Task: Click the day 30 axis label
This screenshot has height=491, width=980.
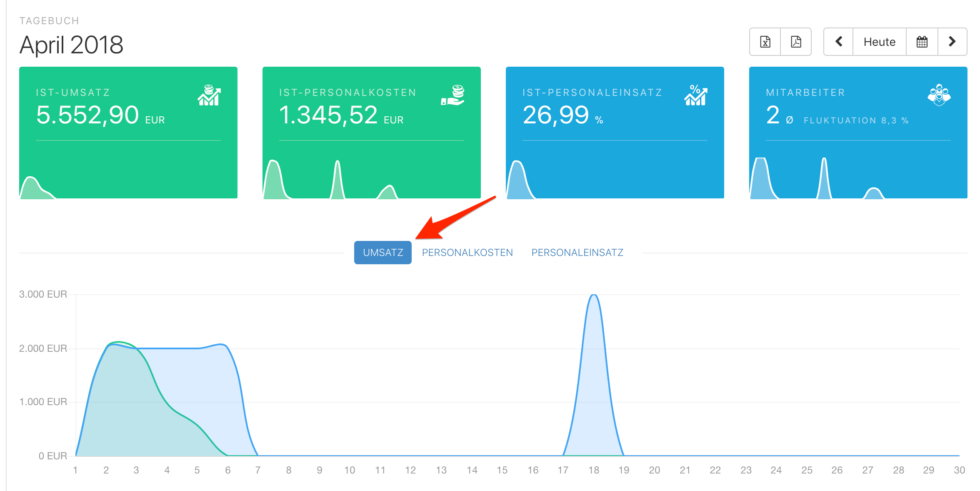Action: pyautogui.click(x=959, y=470)
